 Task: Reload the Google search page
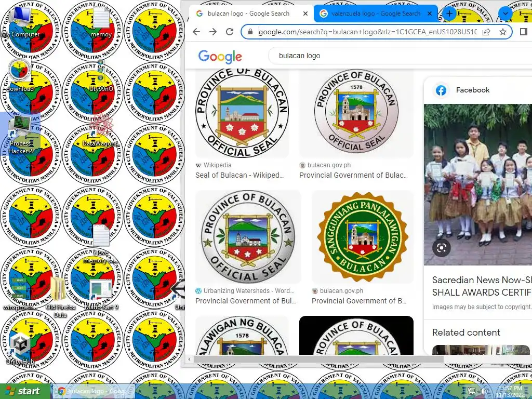click(230, 32)
